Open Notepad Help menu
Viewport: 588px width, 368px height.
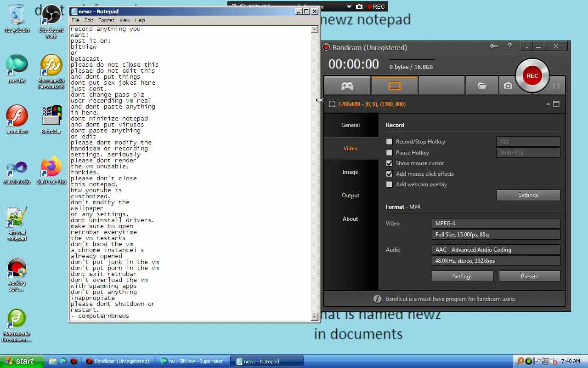tap(140, 20)
